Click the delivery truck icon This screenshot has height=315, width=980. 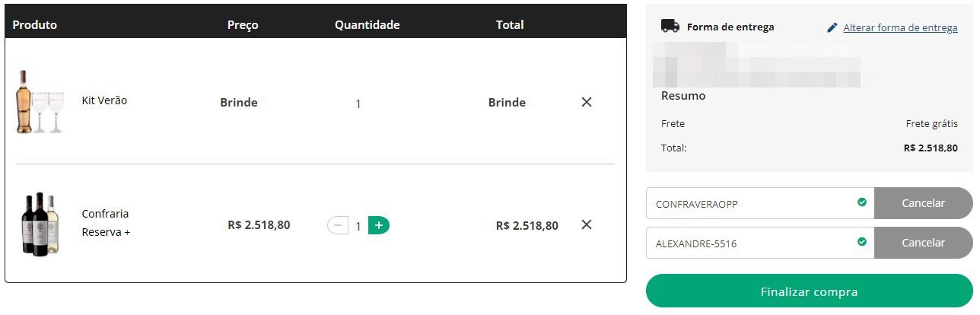pos(670,26)
